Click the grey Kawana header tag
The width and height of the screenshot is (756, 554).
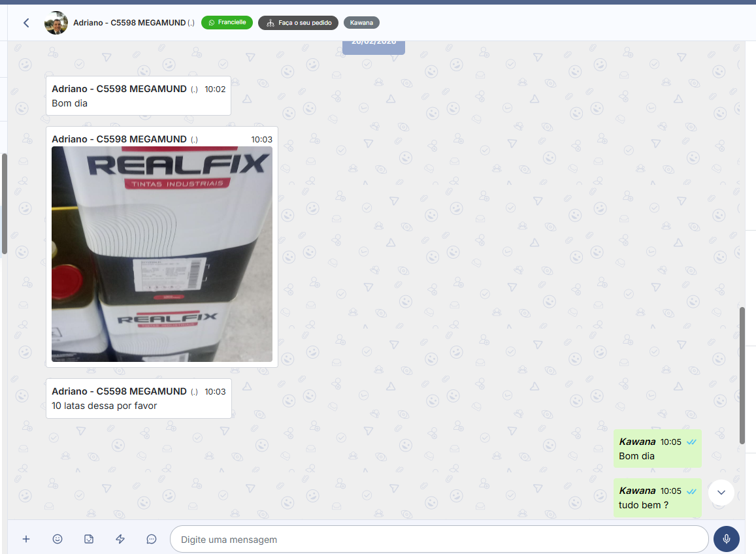click(x=361, y=23)
